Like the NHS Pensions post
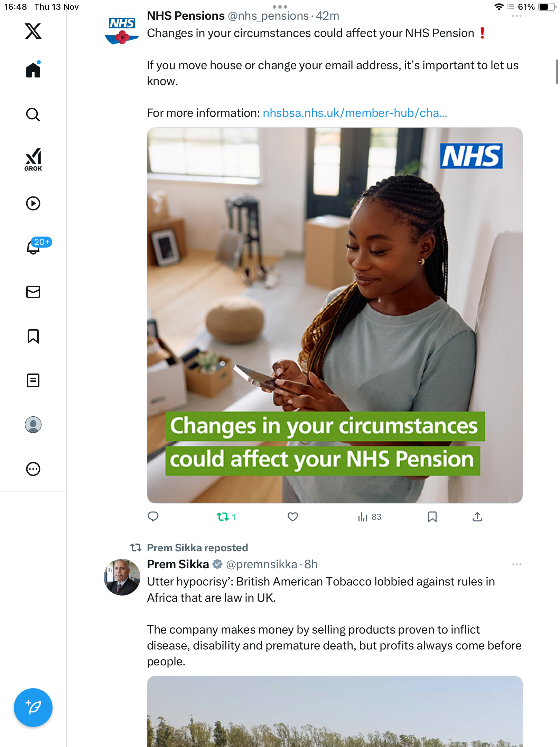This screenshot has height=747, width=560. pyautogui.click(x=293, y=517)
